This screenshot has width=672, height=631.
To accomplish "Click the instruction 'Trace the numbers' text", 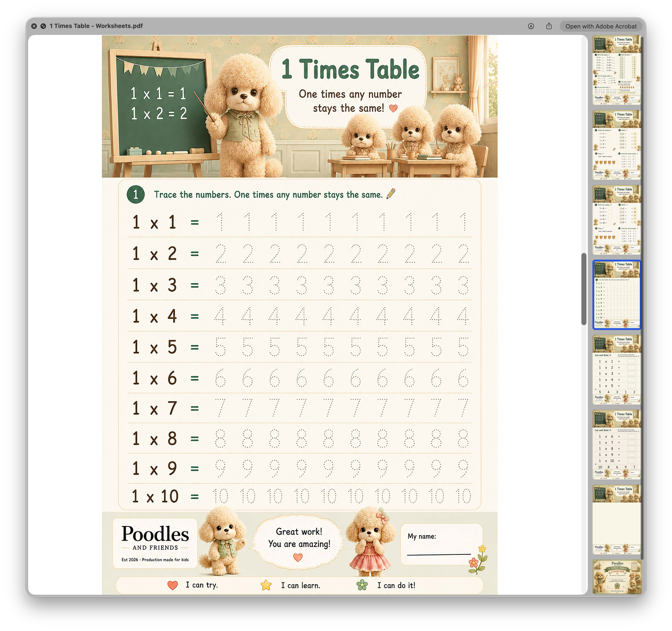I will pyautogui.click(x=268, y=194).
